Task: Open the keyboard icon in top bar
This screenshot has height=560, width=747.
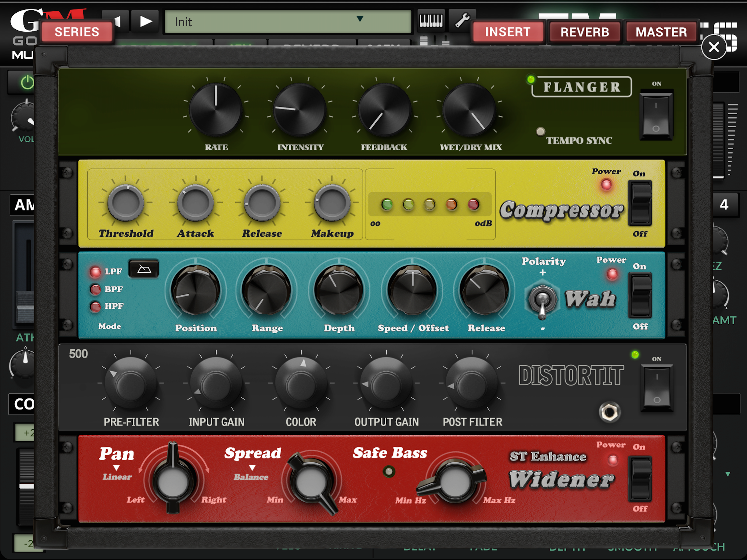Action: point(431,21)
